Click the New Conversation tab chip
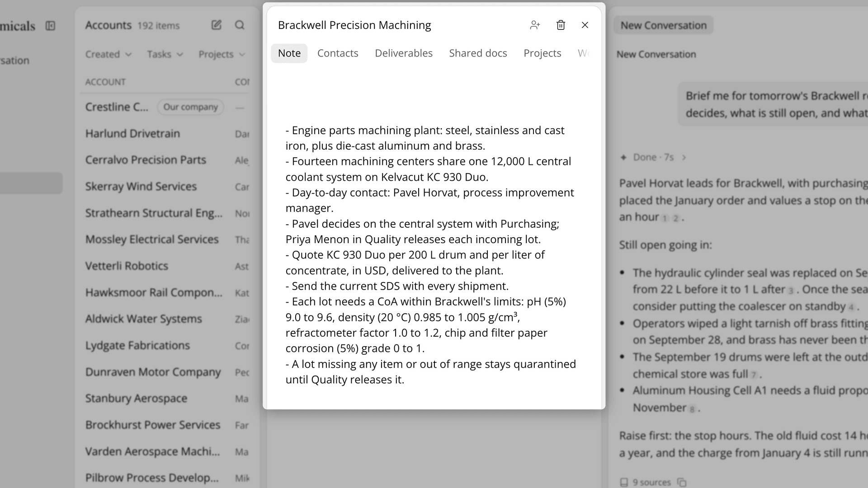 tap(663, 25)
